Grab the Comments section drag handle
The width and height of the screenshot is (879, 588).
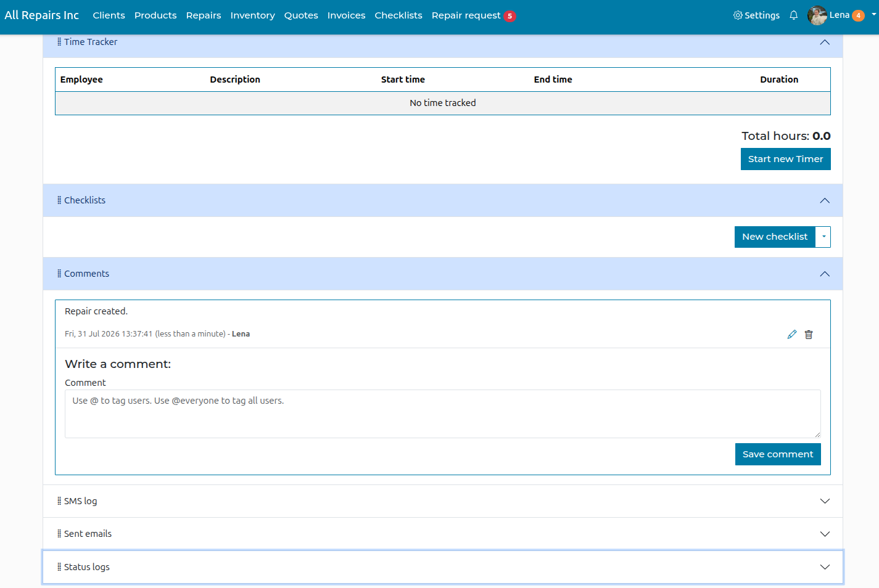(x=59, y=274)
